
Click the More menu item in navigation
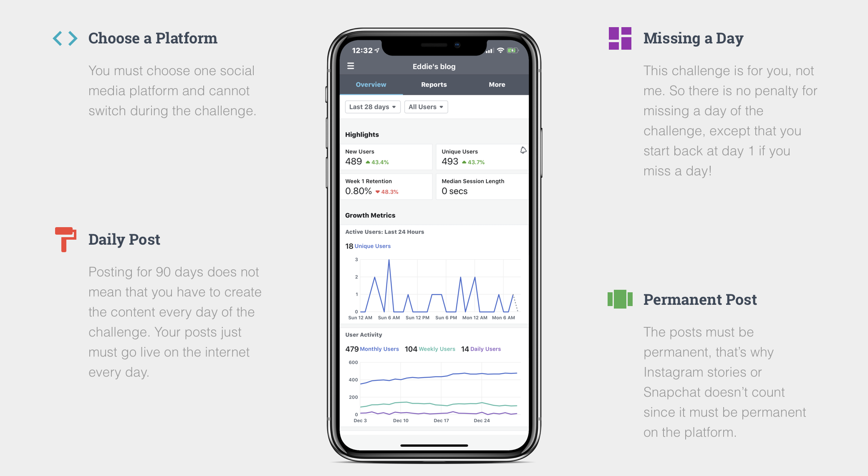(497, 84)
